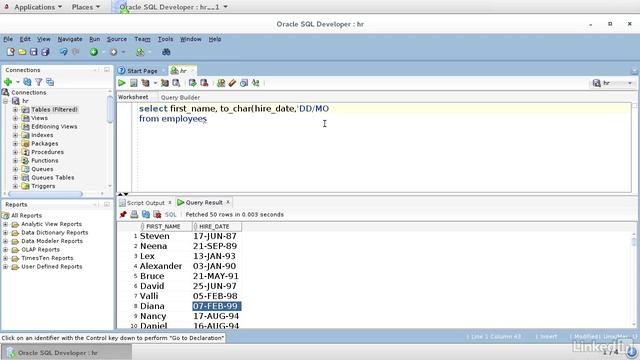This screenshot has height=360, width=640.
Task: Close the Query Result tab
Action: pos(228,202)
